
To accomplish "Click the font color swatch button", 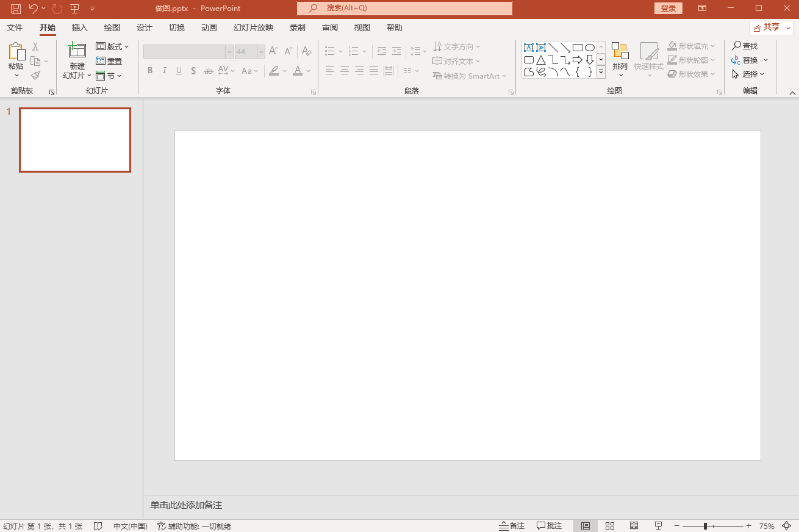I will coord(298,71).
